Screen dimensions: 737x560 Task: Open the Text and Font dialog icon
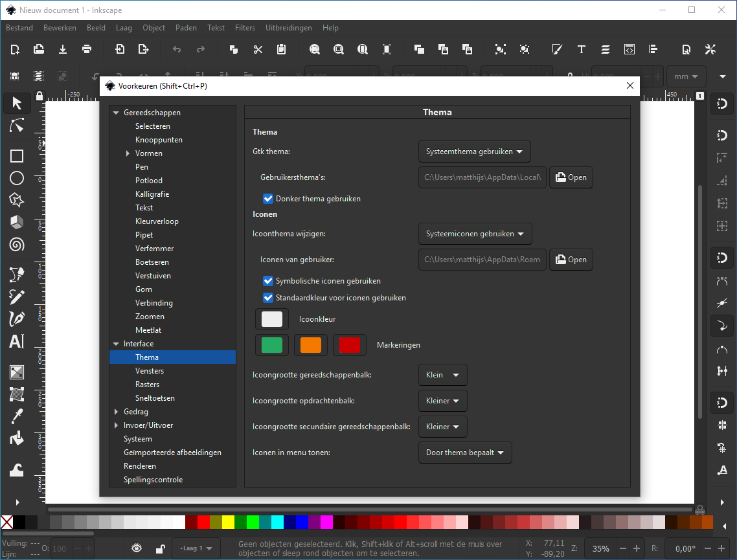coord(581,49)
